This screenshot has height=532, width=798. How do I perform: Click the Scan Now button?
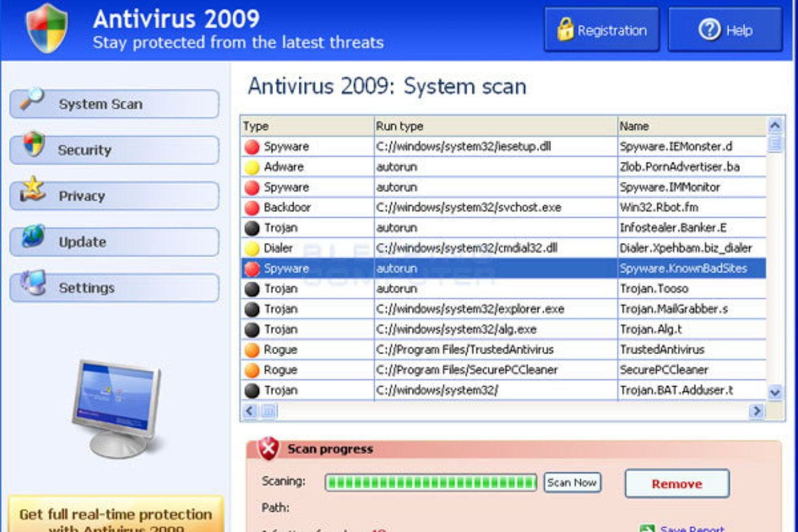572,483
